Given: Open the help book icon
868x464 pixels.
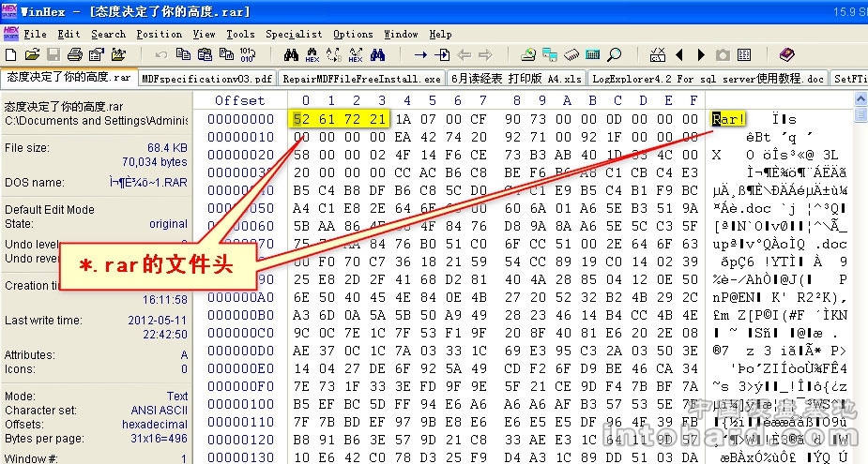Looking at the screenshot, I should click(x=786, y=54).
